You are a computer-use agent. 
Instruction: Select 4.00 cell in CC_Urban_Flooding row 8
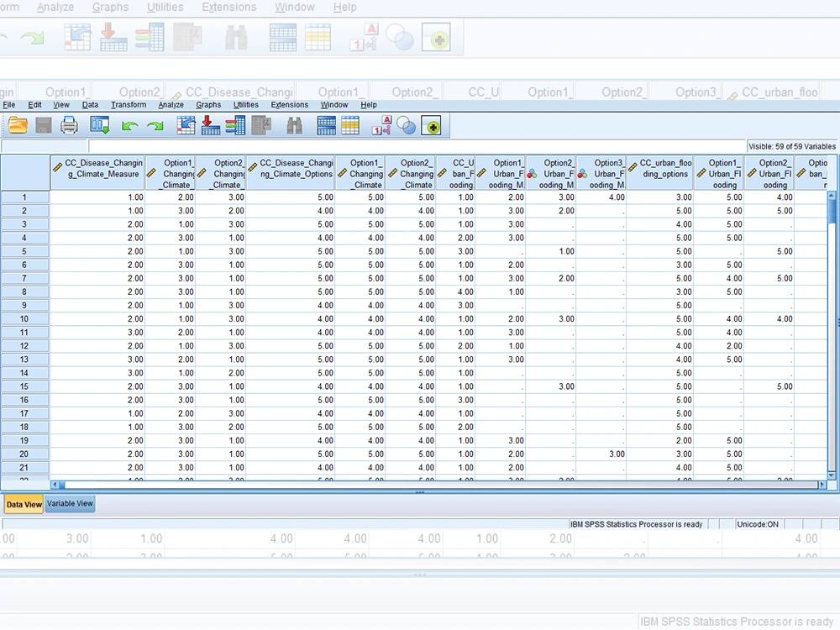point(456,292)
